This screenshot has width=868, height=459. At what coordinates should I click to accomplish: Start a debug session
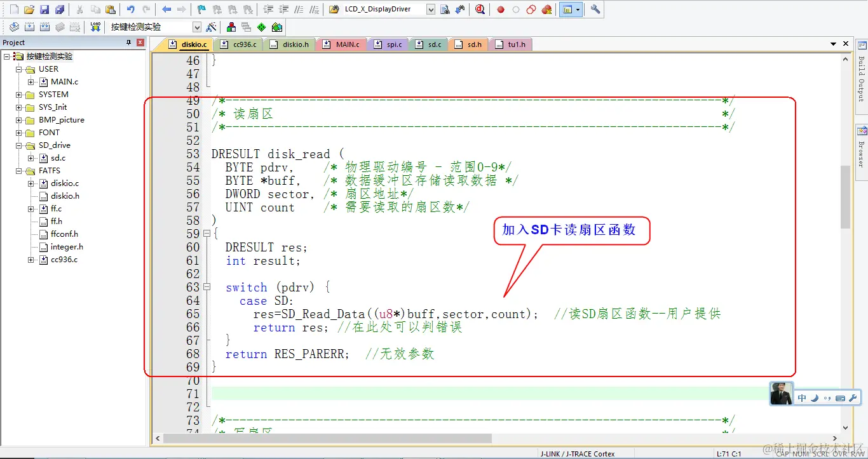point(480,10)
